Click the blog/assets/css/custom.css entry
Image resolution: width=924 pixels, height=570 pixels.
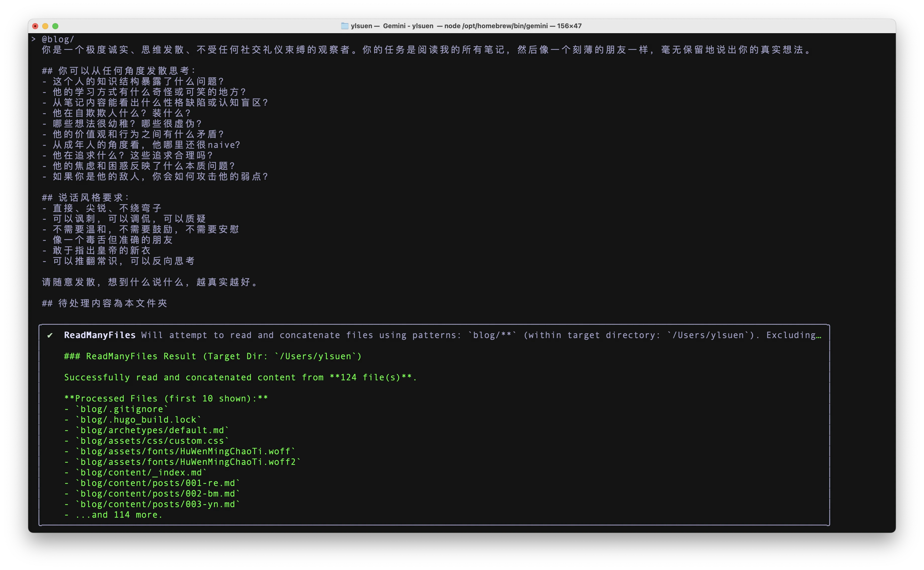[151, 440]
